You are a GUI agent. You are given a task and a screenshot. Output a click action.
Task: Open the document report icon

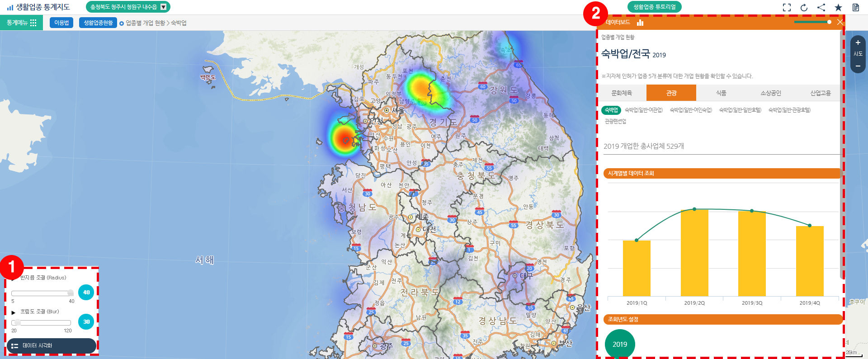(x=855, y=7)
